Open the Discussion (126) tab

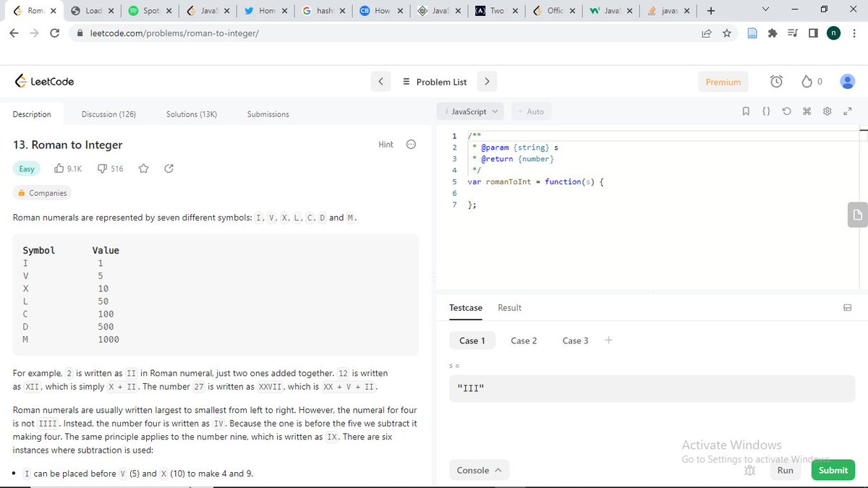109,114
